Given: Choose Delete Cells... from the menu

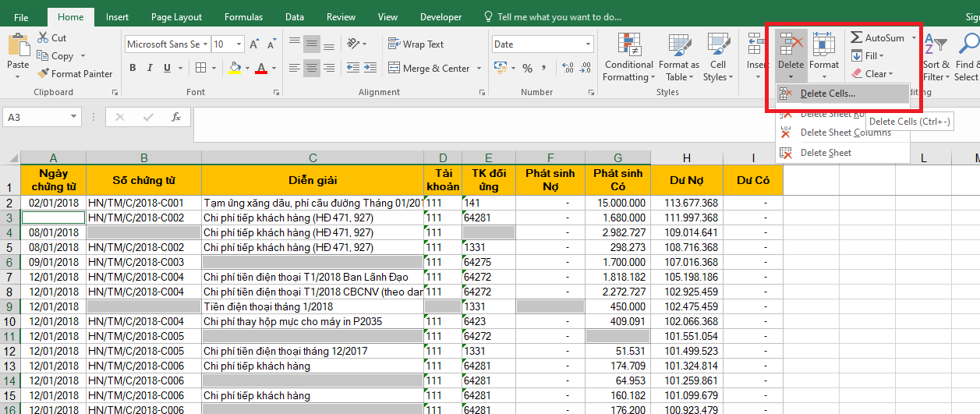Looking at the screenshot, I should (826, 94).
